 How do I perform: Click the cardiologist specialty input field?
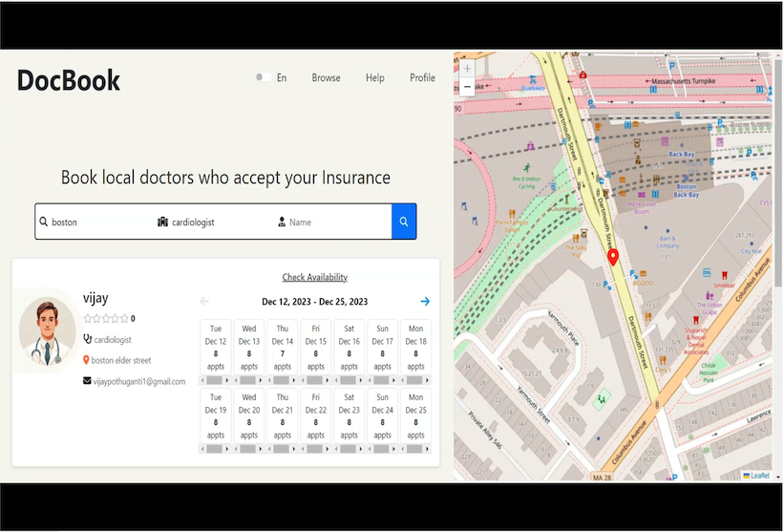(215, 222)
